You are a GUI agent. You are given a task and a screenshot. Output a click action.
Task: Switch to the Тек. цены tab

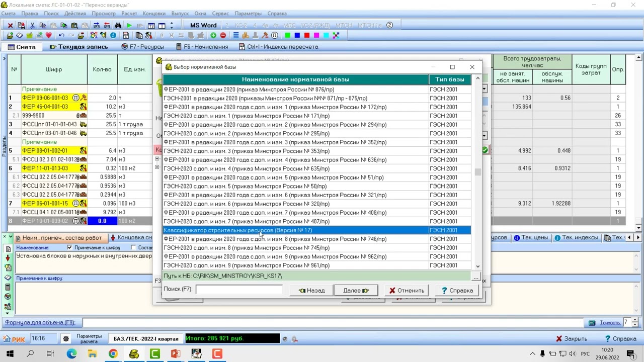pos(530,238)
